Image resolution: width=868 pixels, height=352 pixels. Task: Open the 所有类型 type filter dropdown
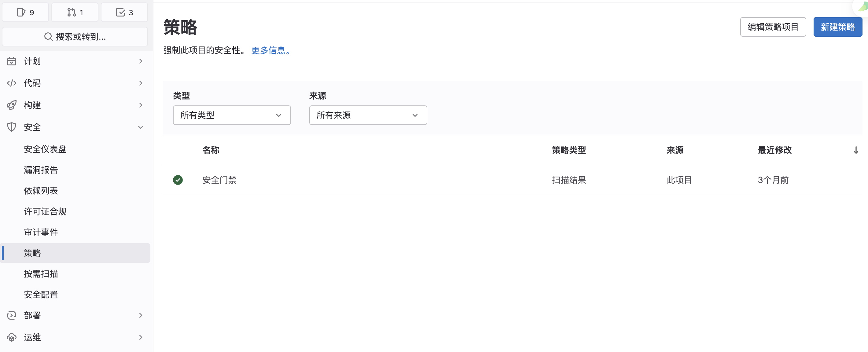[231, 115]
